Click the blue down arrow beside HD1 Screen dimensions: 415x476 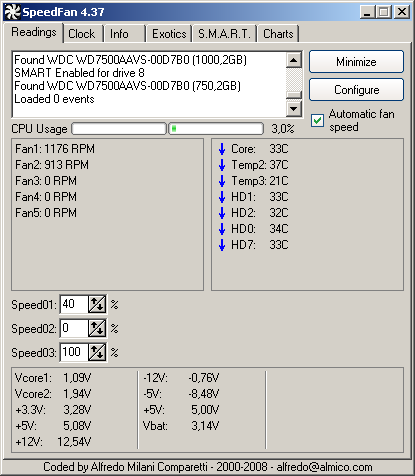click(x=222, y=197)
